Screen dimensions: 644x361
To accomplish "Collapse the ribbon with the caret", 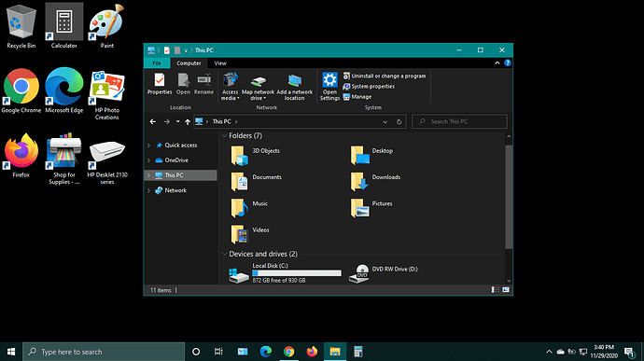I will pyautogui.click(x=497, y=62).
